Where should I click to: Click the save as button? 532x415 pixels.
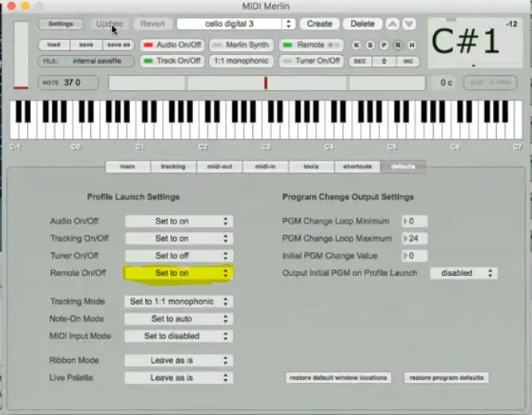[x=118, y=45]
